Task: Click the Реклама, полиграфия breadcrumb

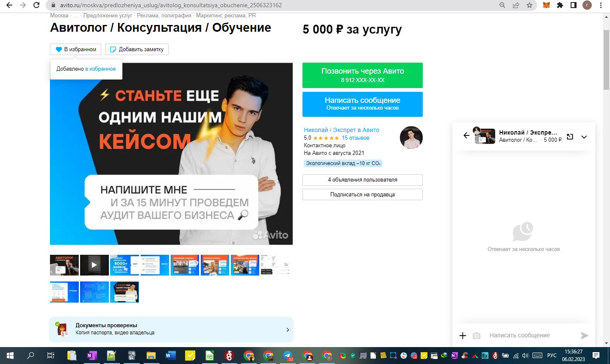Action: (x=164, y=16)
